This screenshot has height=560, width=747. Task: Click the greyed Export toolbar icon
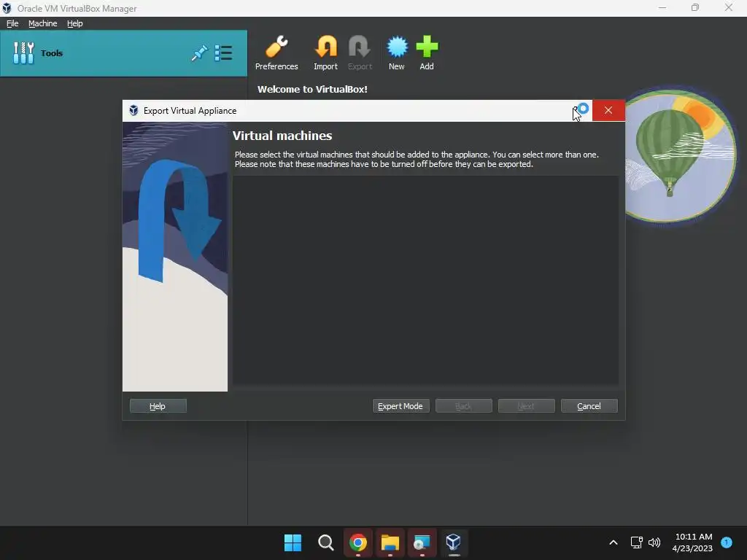tap(360, 52)
